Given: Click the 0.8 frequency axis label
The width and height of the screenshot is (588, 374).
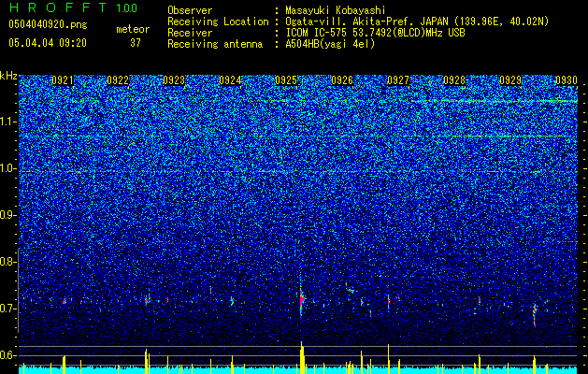Looking at the screenshot, I should [8, 262].
